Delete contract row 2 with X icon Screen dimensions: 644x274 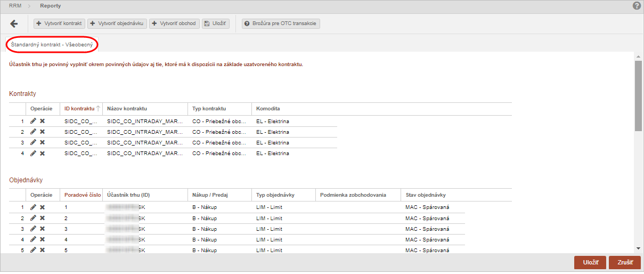[42, 132]
